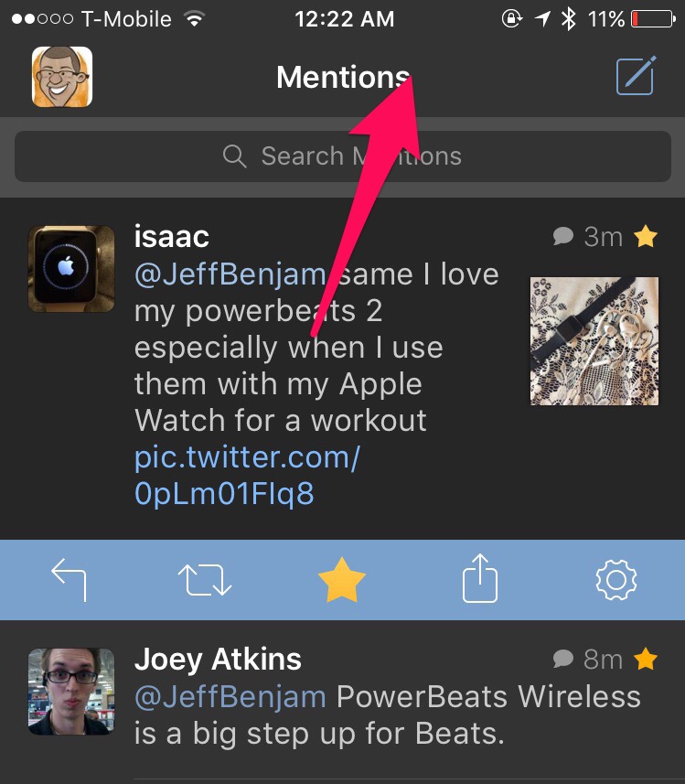
Task: Tap the star badge on Joey Atkins' tweet
Action: pos(646,659)
